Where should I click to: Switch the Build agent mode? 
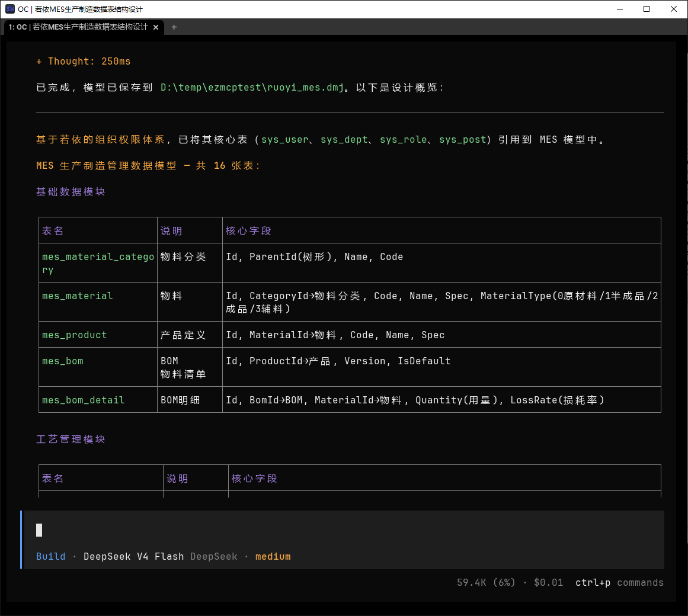tap(51, 556)
